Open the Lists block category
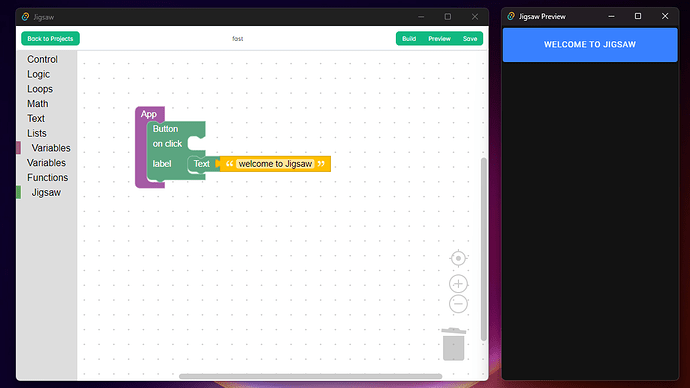 click(x=37, y=133)
